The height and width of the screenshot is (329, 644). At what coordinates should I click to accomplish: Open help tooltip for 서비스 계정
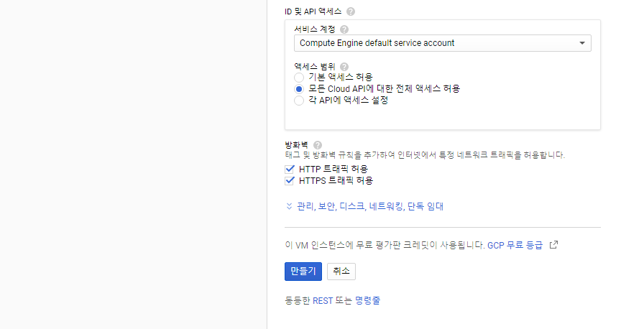pyautogui.click(x=344, y=29)
